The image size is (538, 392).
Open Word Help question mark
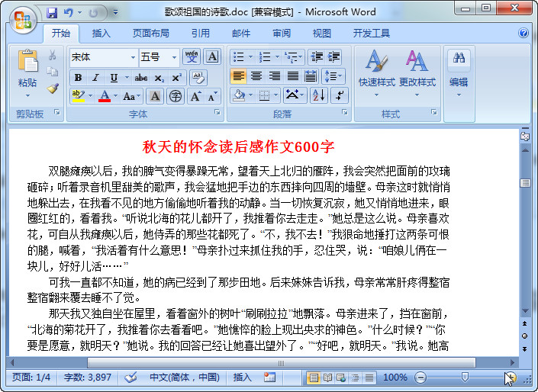(x=524, y=33)
